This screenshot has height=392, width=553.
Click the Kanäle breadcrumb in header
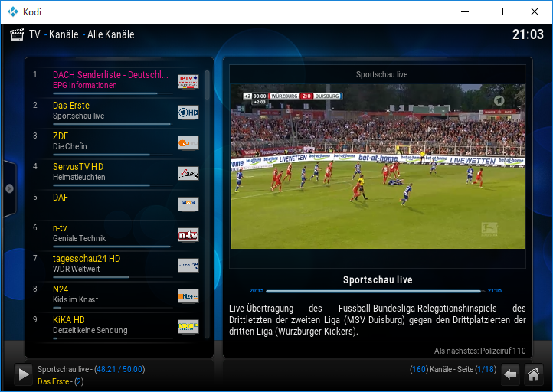click(64, 34)
